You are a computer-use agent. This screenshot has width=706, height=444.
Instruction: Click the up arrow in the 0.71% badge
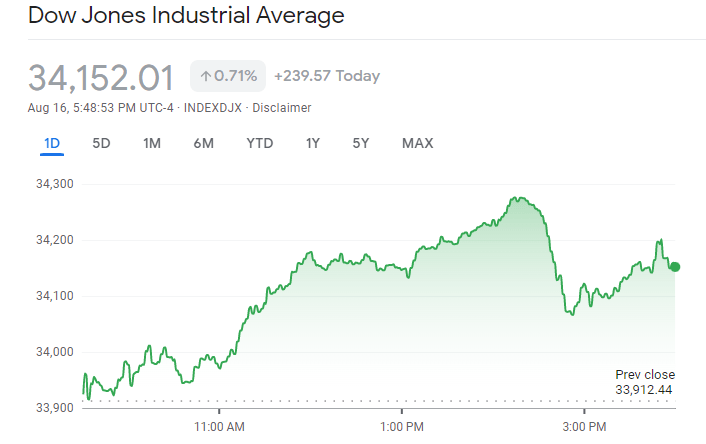205,76
